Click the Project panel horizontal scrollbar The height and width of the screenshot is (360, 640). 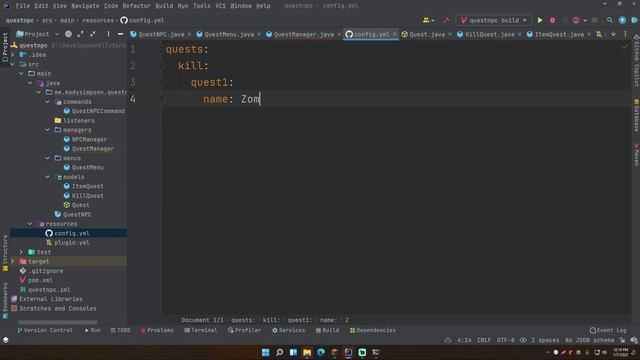[x=58, y=322]
